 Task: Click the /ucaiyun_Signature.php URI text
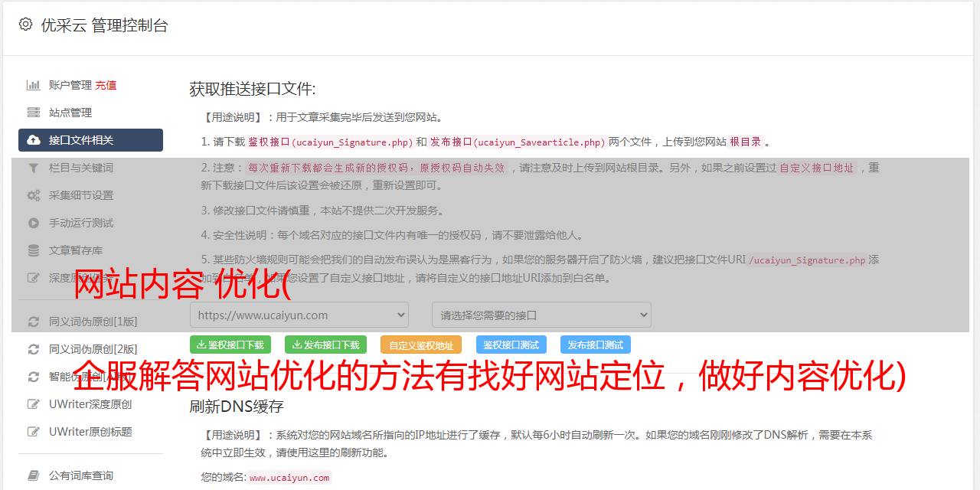click(807, 260)
